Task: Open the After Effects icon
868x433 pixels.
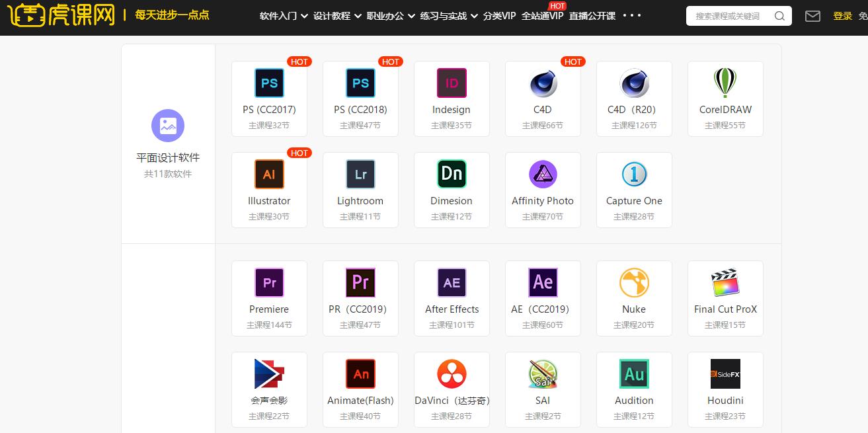Action: 452,282
